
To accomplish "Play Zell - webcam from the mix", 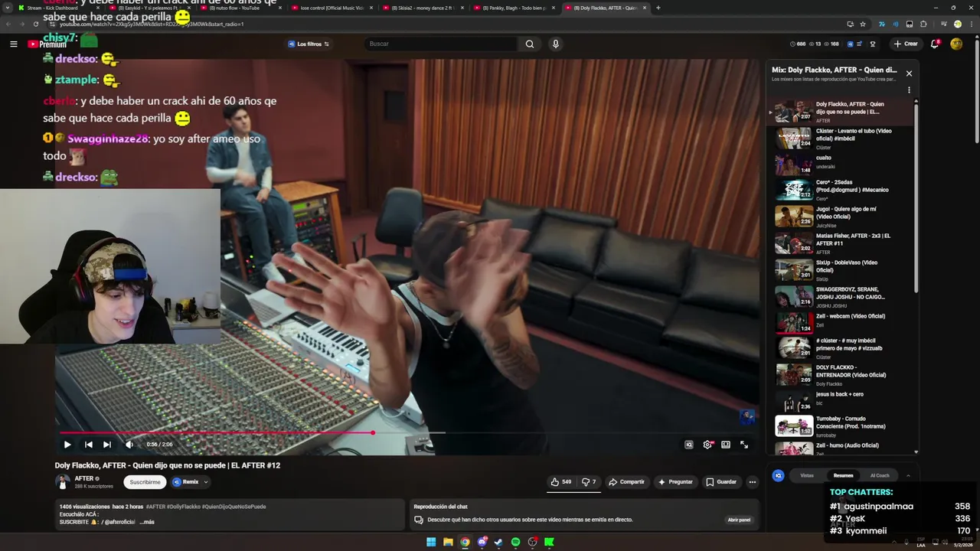I will [842, 323].
